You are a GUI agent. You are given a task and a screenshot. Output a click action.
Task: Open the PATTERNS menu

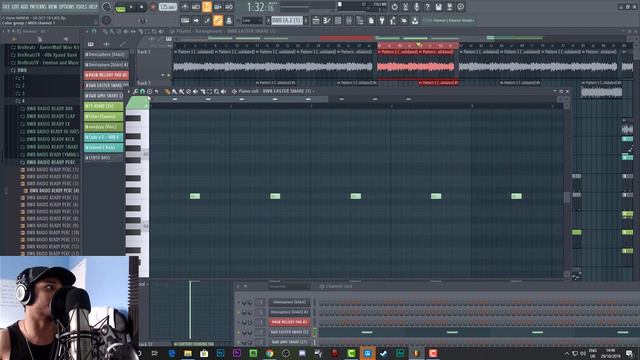[x=38, y=7]
